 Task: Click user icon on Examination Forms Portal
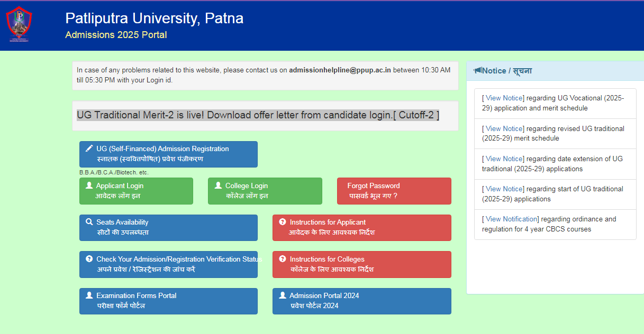point(89,295)
